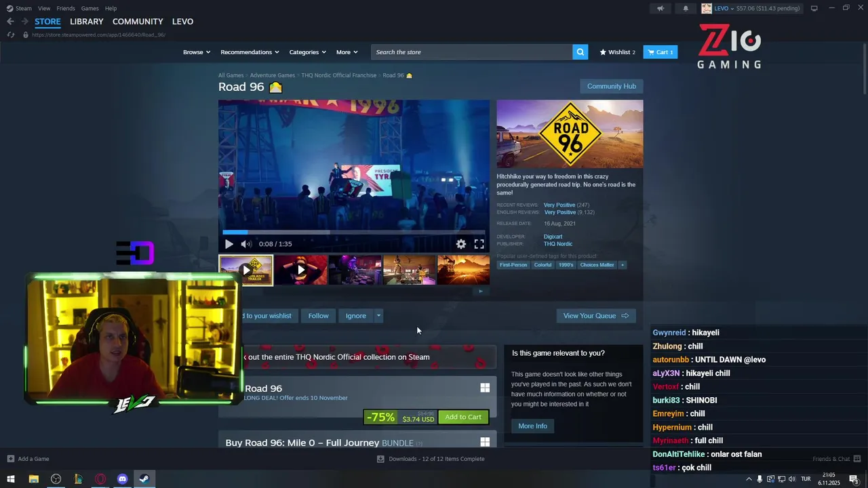This screenshot has width=868, height=488.
Task: Open Friends & Chat panel
Action: tap(837, 459)
